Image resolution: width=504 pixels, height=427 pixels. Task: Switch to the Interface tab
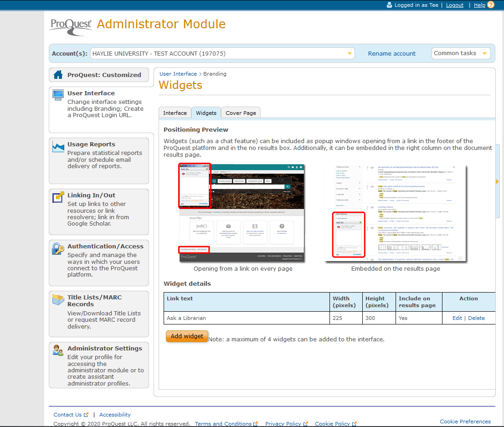tap(175, 113)
